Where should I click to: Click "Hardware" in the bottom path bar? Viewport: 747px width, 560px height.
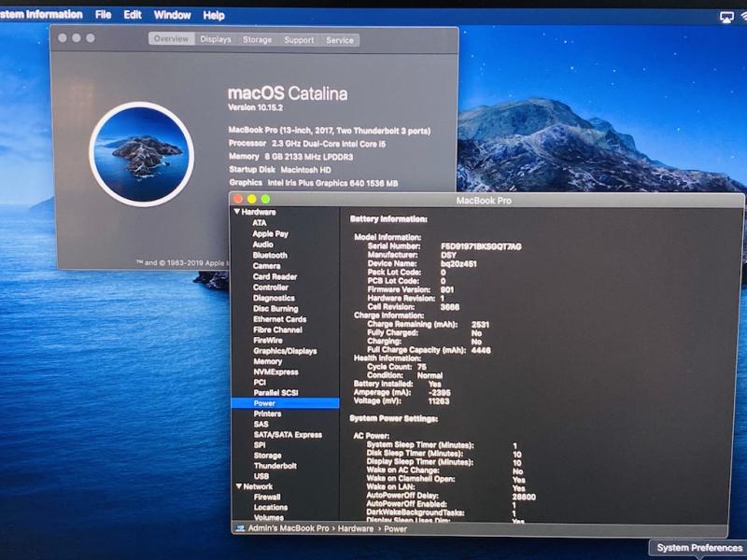[356, 528]
